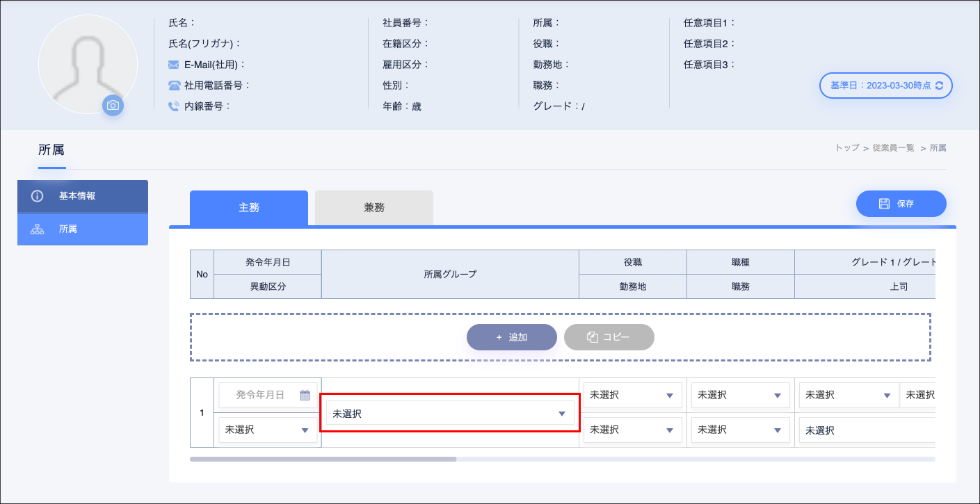Screen dimensions: 980x504
Task: Open the calendar icon in 発令年月日 field
Action: 305,395
